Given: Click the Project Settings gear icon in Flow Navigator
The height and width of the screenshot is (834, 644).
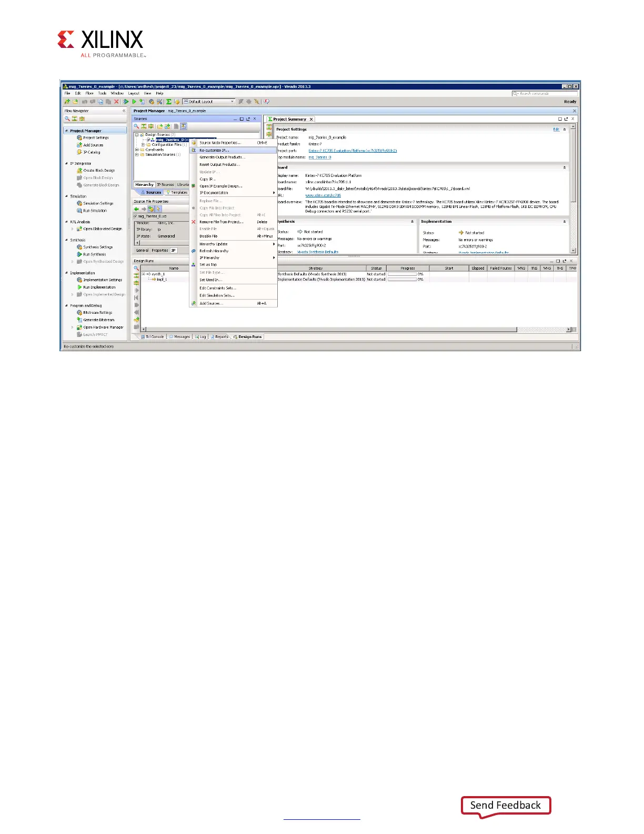Looking at the screenshot, I should pos(79,138).
